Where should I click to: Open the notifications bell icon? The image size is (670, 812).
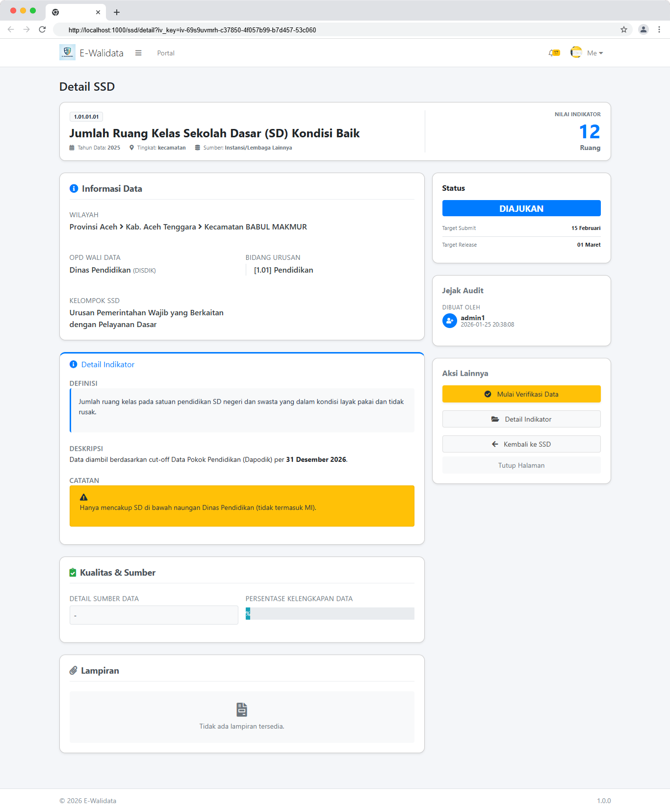pyautogui.click(x=553, y=53)
